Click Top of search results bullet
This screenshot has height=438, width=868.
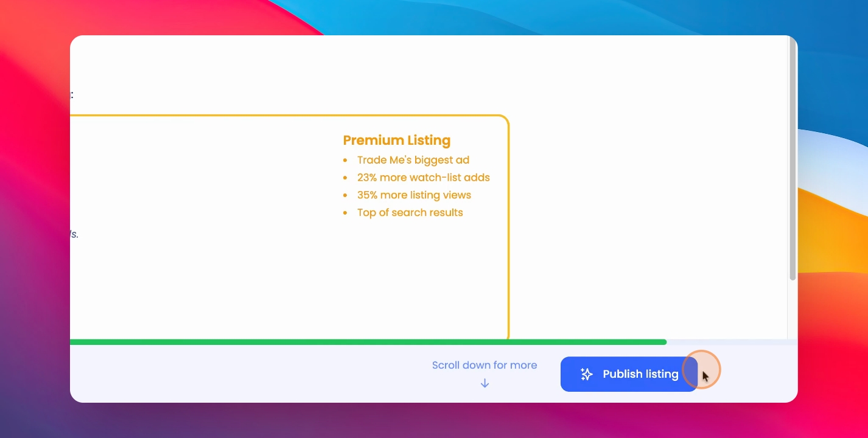pos(410,212)
